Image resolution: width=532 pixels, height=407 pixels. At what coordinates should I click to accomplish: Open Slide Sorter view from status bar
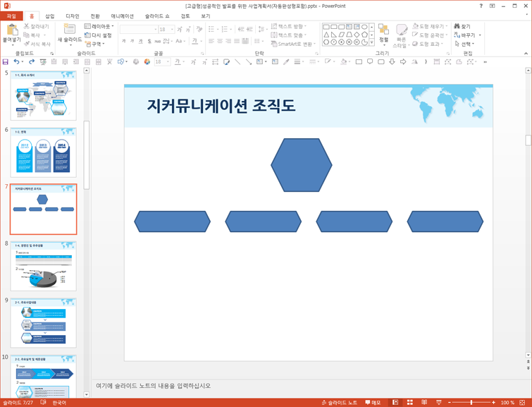tap(410, 403)
